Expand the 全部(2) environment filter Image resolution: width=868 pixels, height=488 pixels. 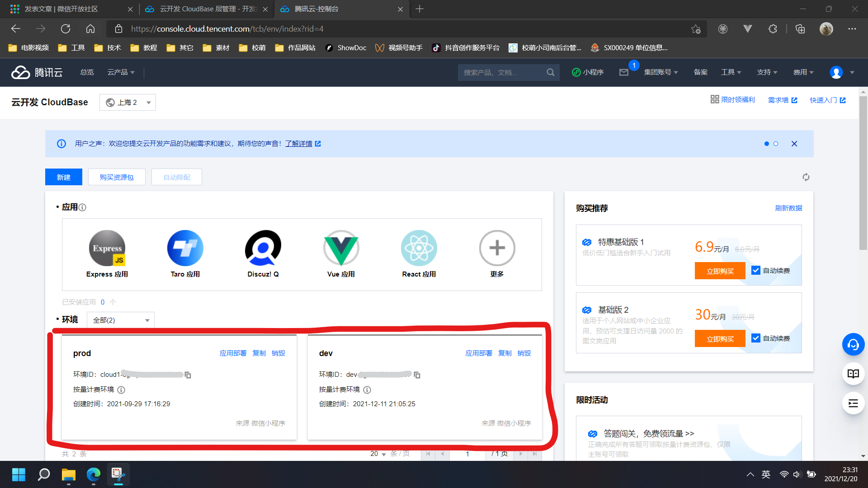tap(120, 320)
